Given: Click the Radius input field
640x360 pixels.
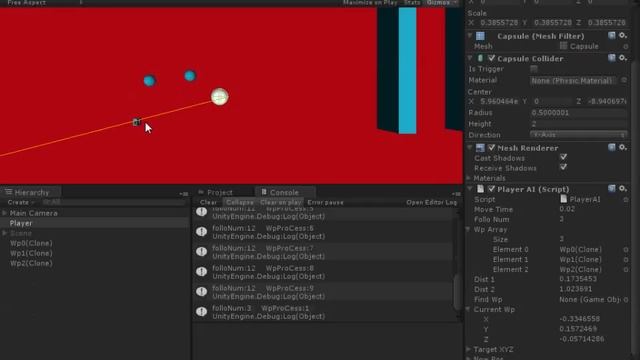Looking at the screenshot, I should tap(578, 113).
